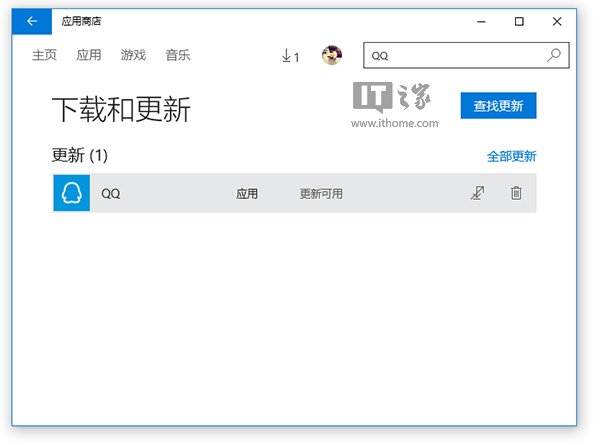Click the 下载和更新 page title
The height and width of the screenshot is (446, 600).
click(x=121, y=109)
